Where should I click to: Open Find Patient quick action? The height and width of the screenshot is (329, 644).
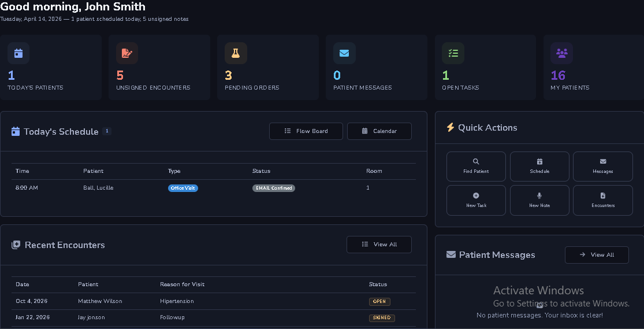(x=476, y=167)
